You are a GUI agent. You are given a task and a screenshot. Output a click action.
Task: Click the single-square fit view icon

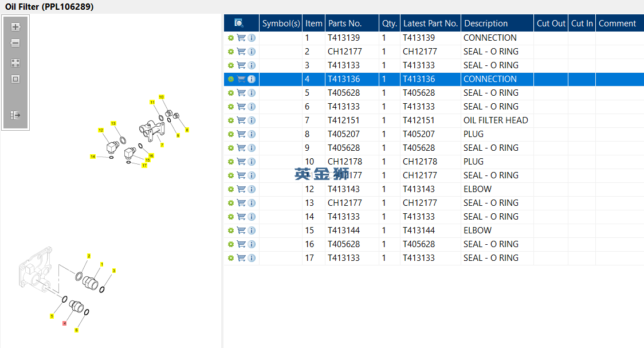click(x=15, y=79)
